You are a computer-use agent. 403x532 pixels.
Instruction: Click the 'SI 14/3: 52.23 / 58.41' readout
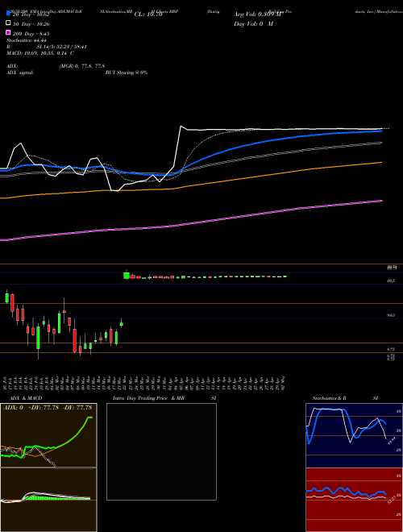(x=61, y=47)
